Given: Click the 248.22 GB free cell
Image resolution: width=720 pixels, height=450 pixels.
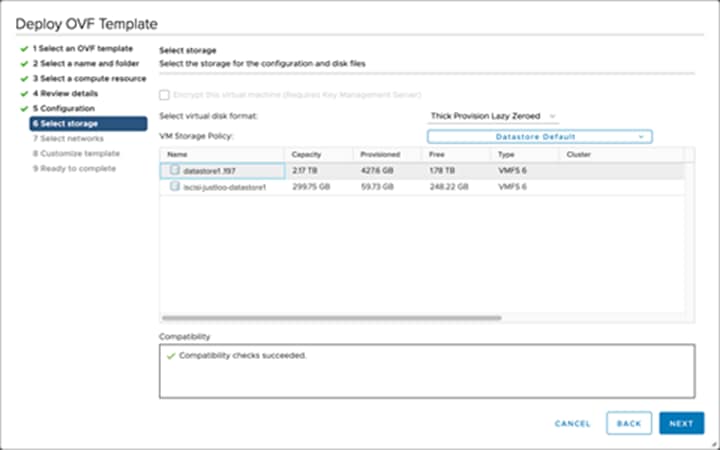Looking at the screenshot, I should pyautogui.click(x=449, y=187).
